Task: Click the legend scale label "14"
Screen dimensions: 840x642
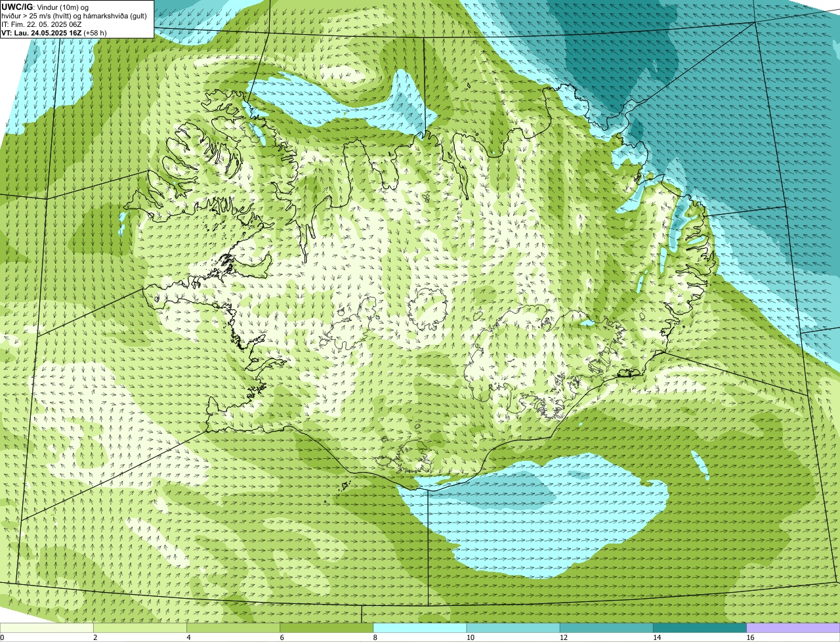Action: pyautogui.click(x=657, y=637)
